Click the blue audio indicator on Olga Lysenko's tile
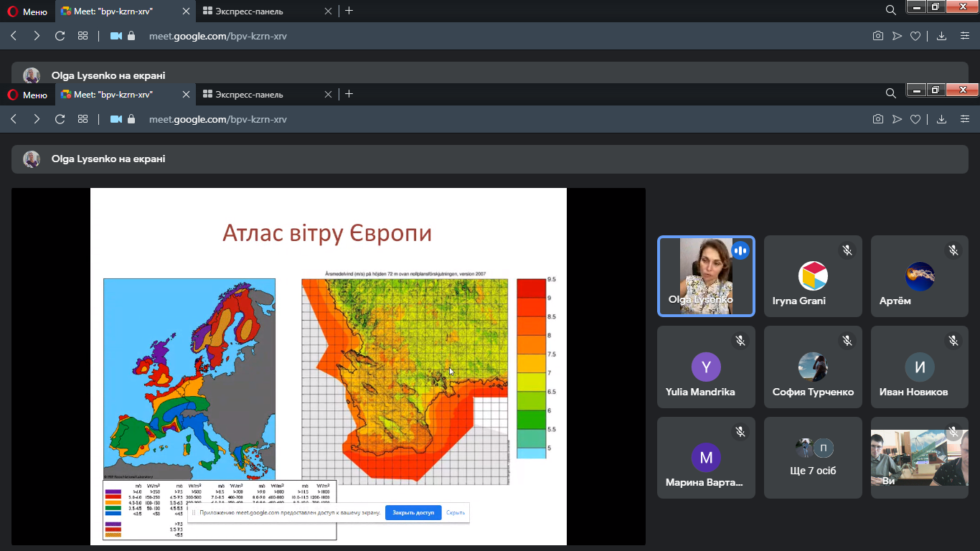Screen dimensions: 980x551 740,250
